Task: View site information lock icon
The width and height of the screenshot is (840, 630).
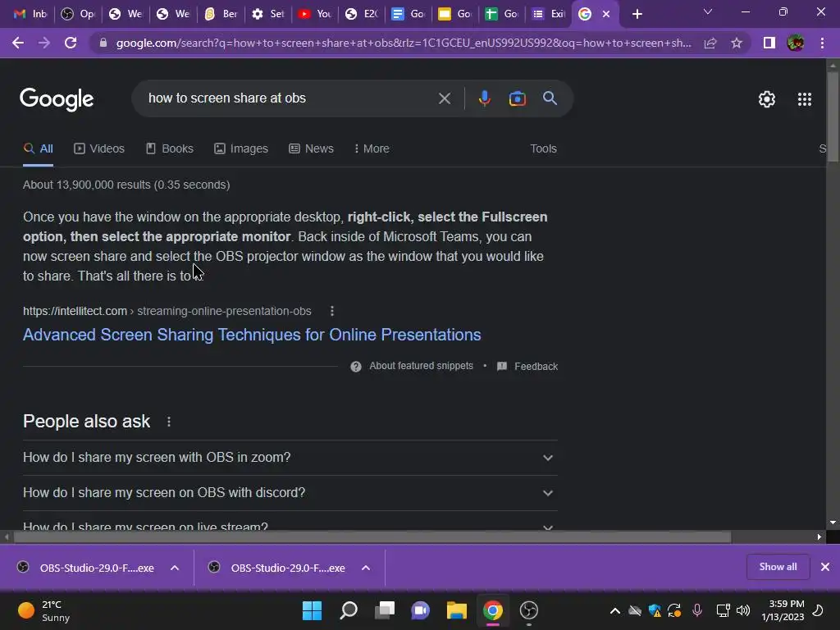Action: 103,43
